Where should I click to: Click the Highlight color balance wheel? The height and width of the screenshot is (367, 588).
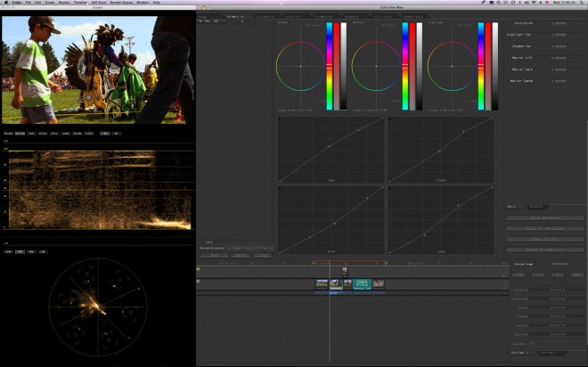(452, 66)
